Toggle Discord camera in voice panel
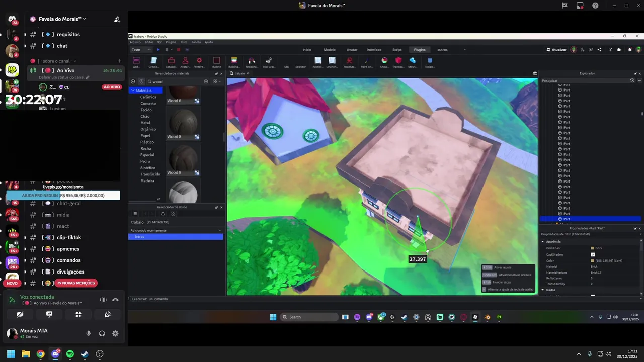 tap(20, 314)
